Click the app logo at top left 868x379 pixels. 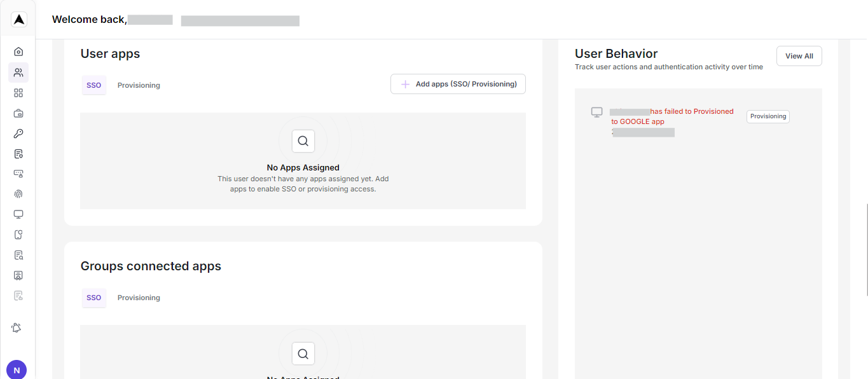pyautogui.click(x=18, y=18)
